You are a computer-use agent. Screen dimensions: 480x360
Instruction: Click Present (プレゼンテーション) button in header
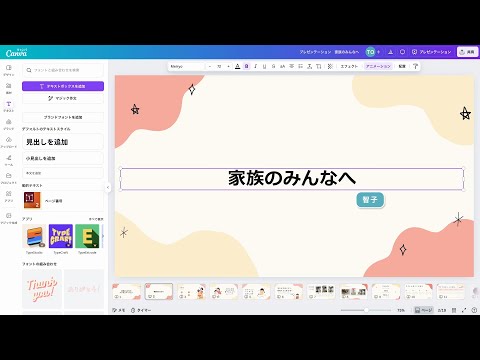click(432, 52)
